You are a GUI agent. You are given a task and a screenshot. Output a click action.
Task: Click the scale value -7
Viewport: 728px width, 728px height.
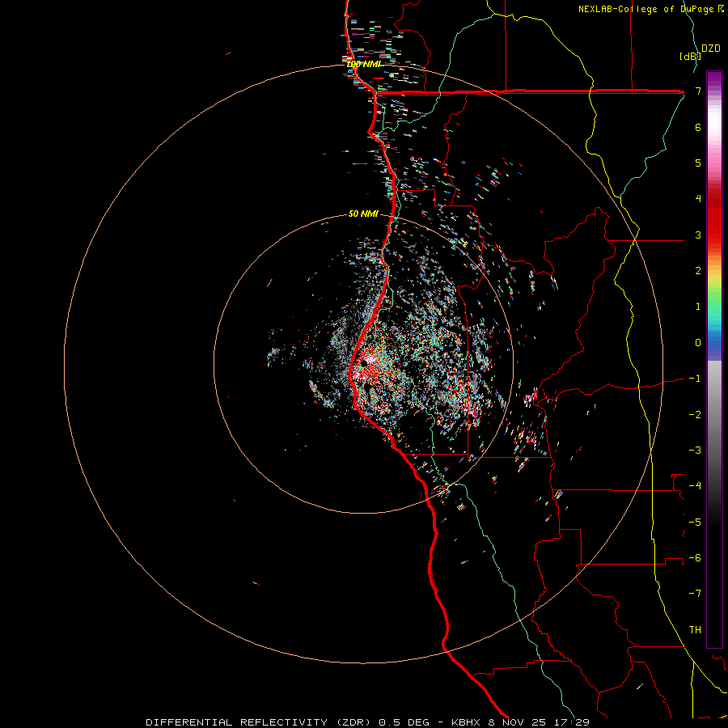(695, 594)
